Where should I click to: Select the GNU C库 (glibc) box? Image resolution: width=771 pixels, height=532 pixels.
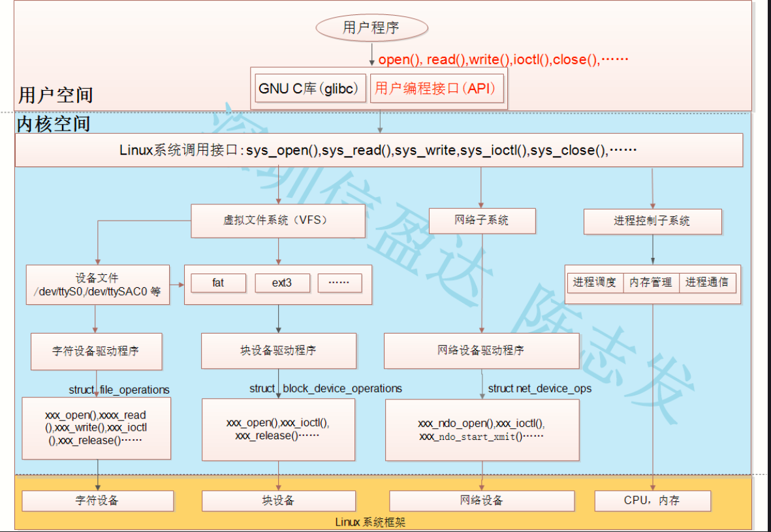(x=310, y=89)
